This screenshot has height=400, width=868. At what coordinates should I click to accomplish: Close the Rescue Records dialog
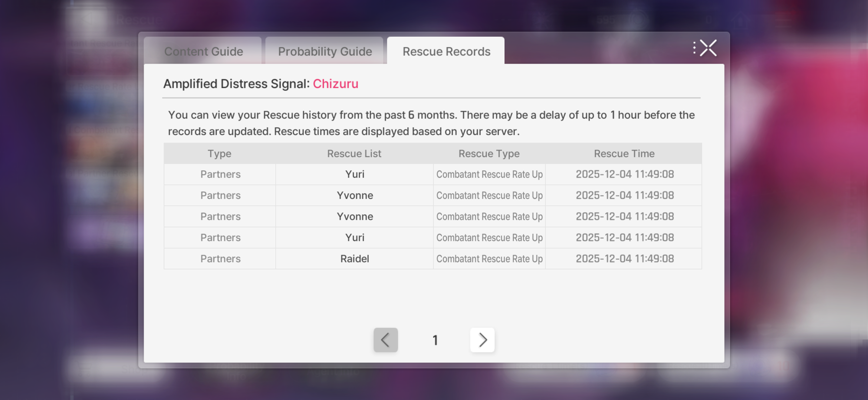tap(708, 48)
